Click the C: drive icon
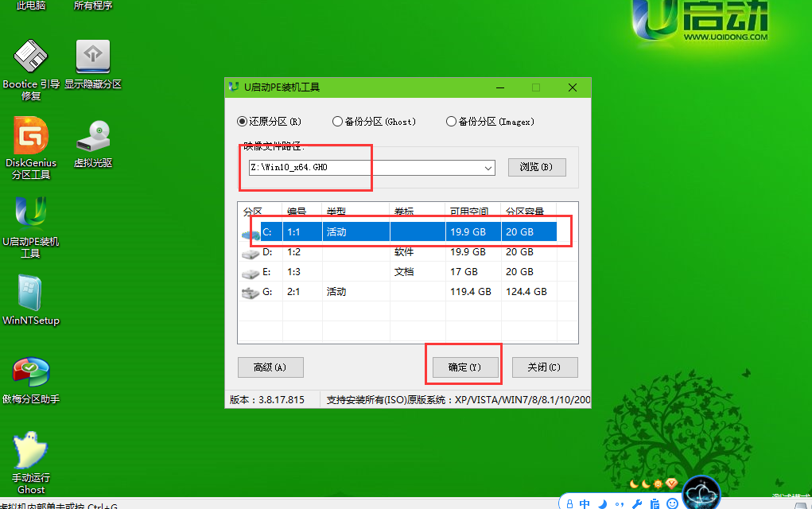Viewport: 812px width, 509px height. (251, 235)
